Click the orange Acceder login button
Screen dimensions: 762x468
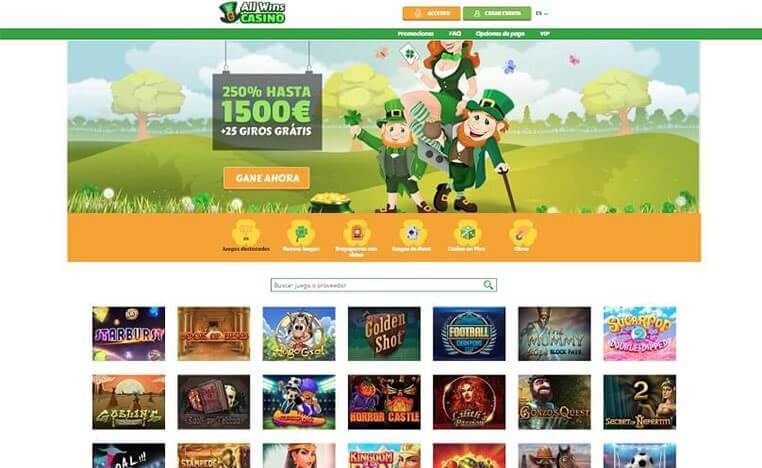(x=432, y=14)
